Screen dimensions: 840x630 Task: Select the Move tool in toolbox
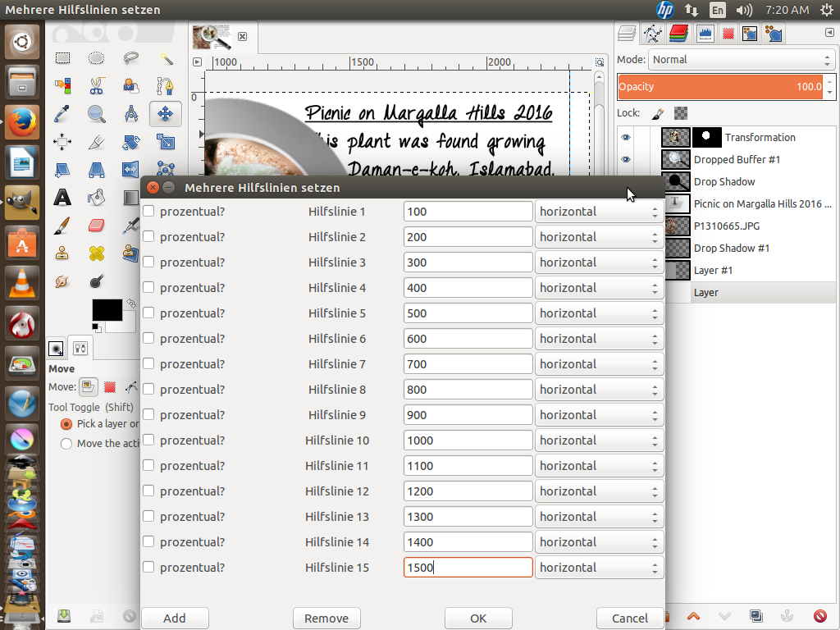(165, 113)
